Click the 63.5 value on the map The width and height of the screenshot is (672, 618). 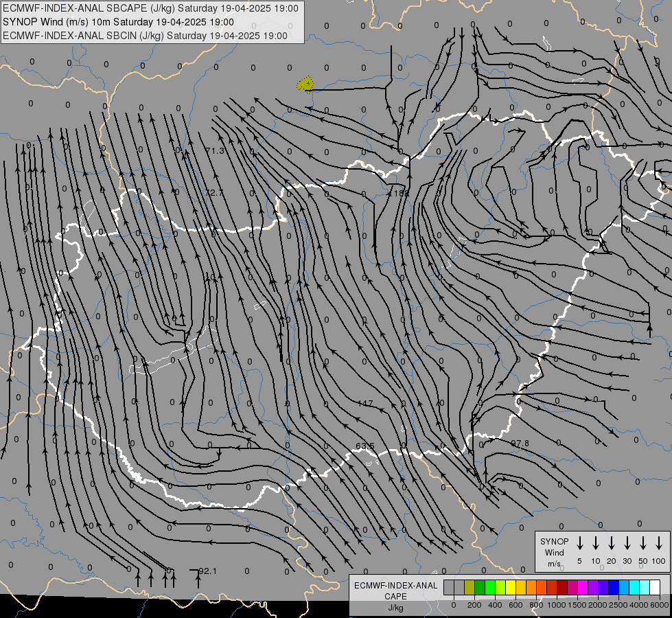pyautogui.click(x=365, y=446)
